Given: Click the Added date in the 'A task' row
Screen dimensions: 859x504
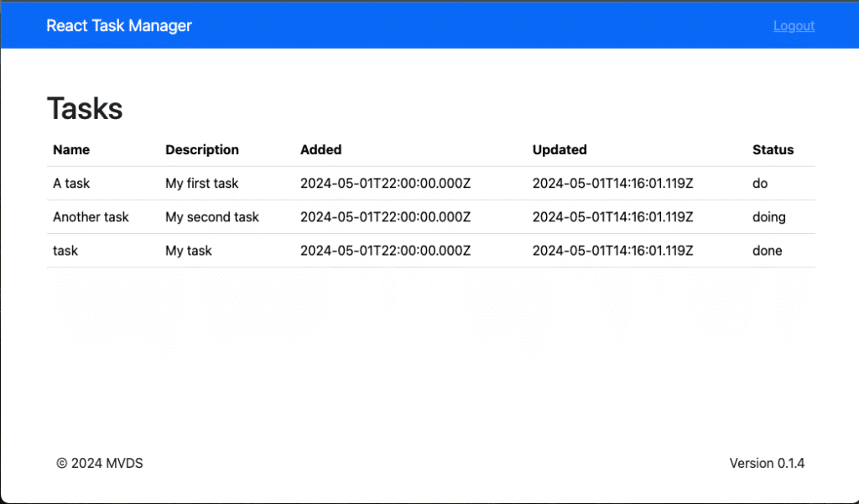Looking at the screenshot, I should [385, 184].
